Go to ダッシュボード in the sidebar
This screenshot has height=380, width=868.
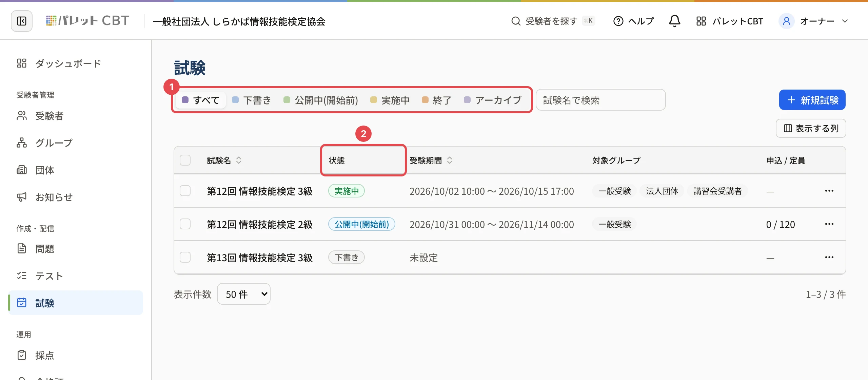point(75,63)
